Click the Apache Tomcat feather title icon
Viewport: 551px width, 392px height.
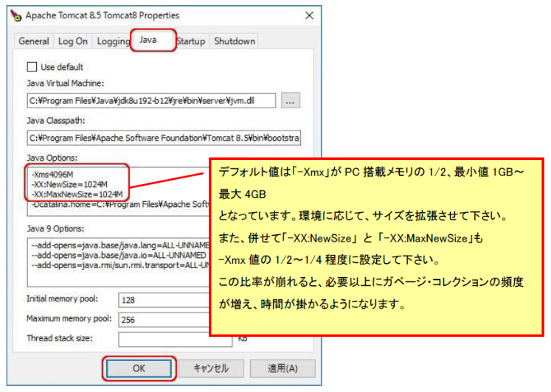(15, 15)
